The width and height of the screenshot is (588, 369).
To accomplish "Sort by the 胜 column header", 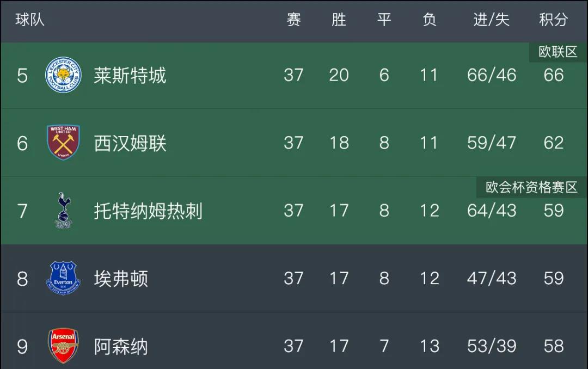I will [339, 20].
